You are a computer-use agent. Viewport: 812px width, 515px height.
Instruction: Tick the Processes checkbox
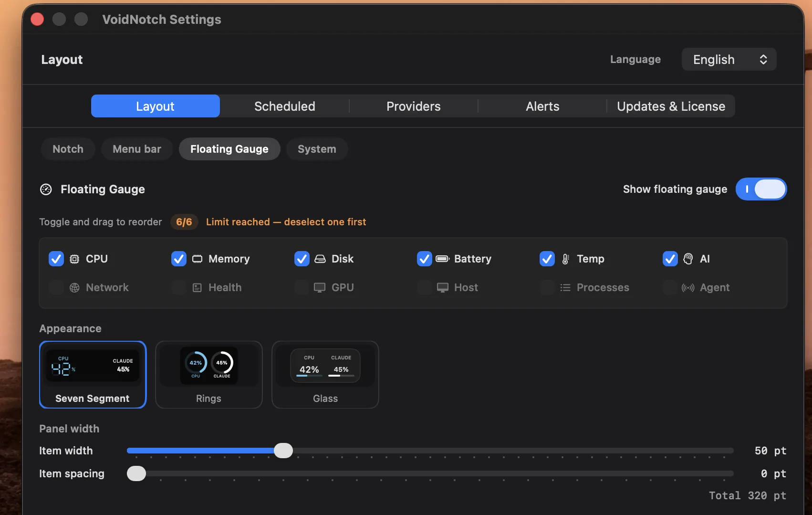coord(547,287)
